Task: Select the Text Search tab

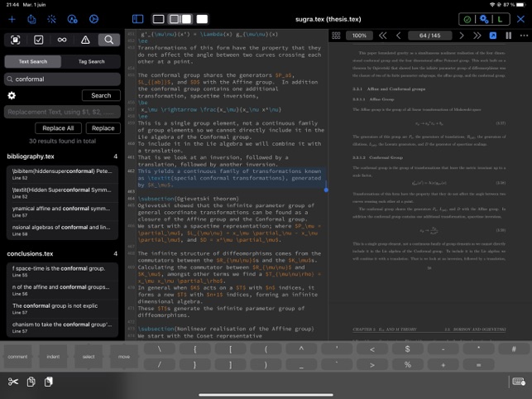Action: 32,61
